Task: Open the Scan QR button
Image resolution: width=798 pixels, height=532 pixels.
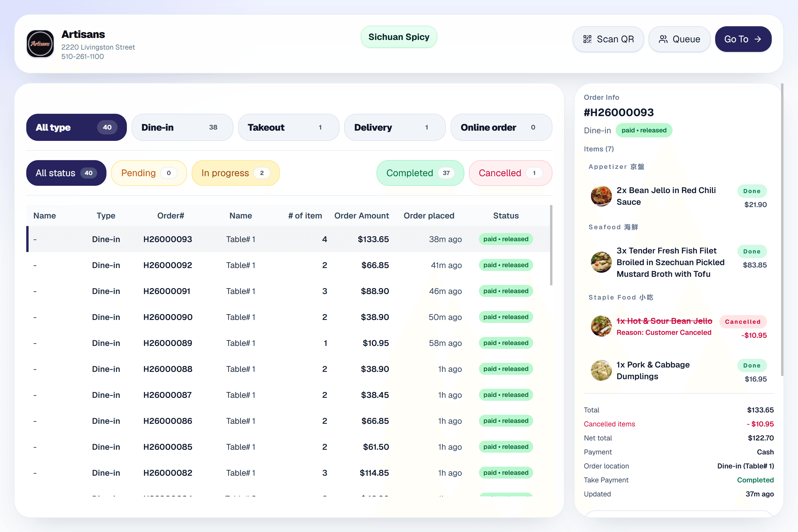Action: (x=608, y=39)
